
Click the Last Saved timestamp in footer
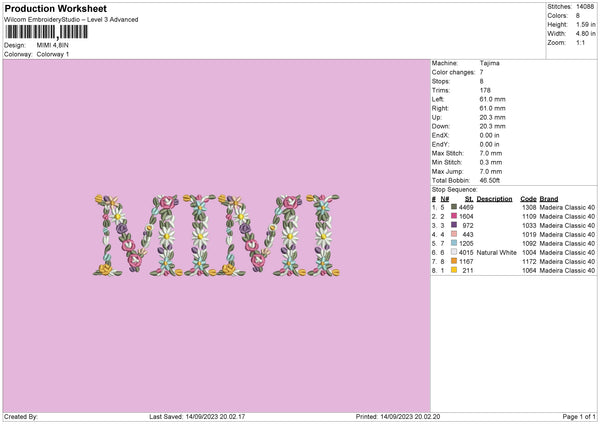pos(202,417)
